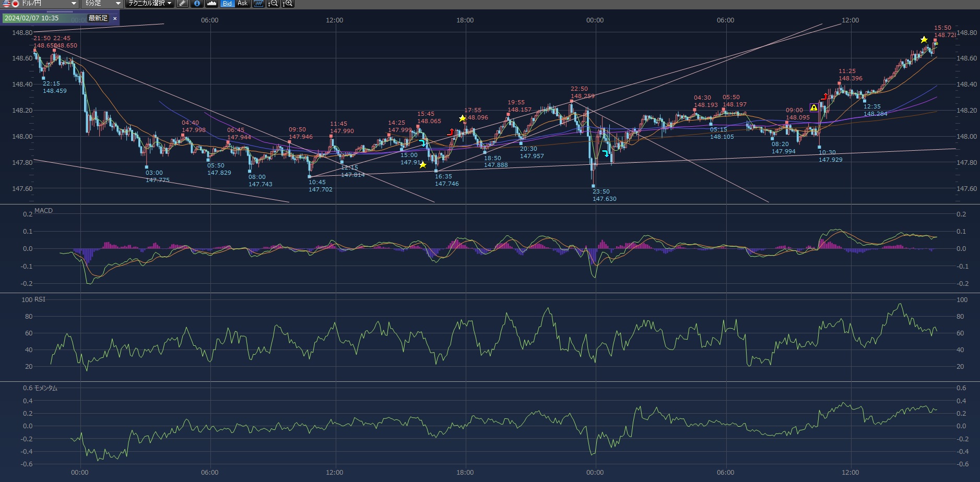Image resolution: width=980 pixels, height=482 pixels.
Task: Switch price display to Ask
Action: (242, 4)
